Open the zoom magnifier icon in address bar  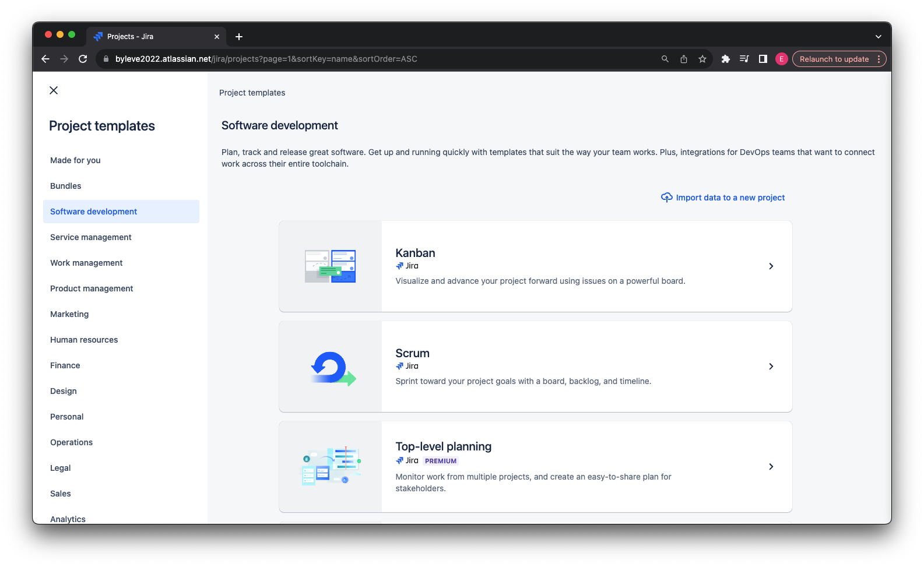click(665, 59)
